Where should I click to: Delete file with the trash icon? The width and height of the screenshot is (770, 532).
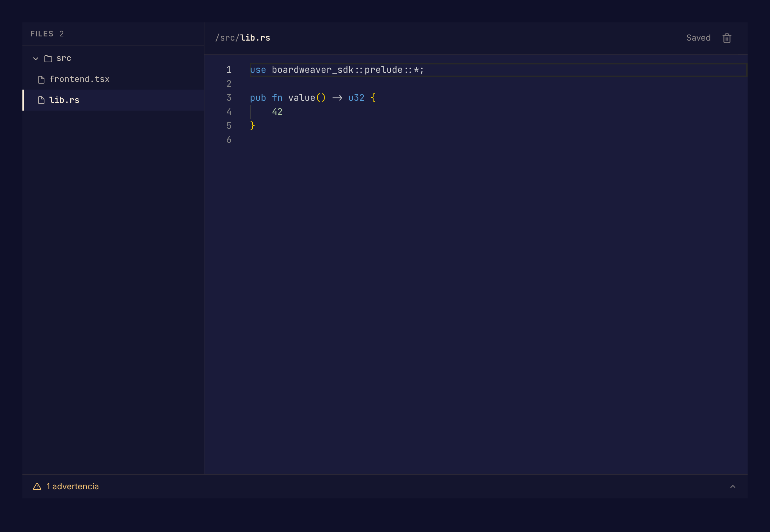click(727, 38)
